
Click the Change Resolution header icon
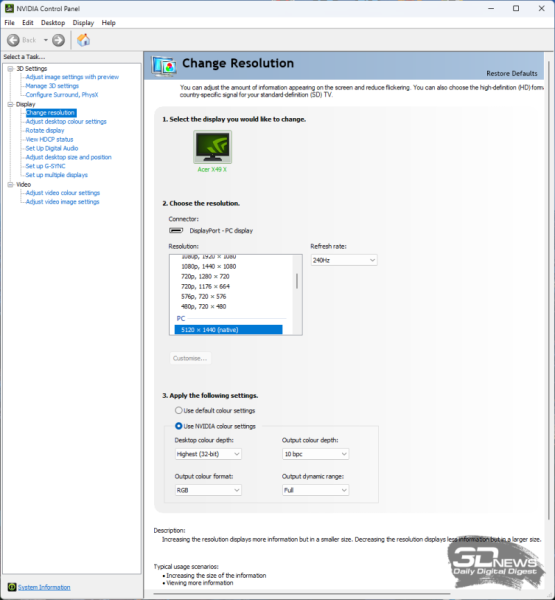(164, 66)
